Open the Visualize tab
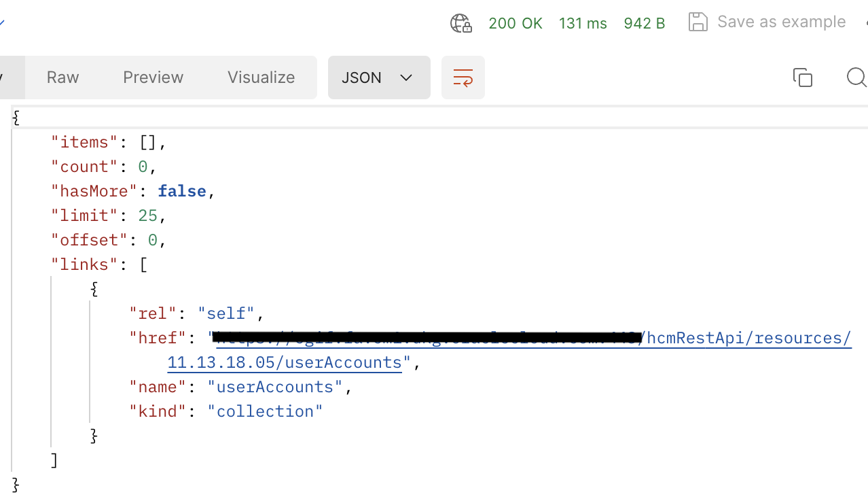 coord(260,77)
